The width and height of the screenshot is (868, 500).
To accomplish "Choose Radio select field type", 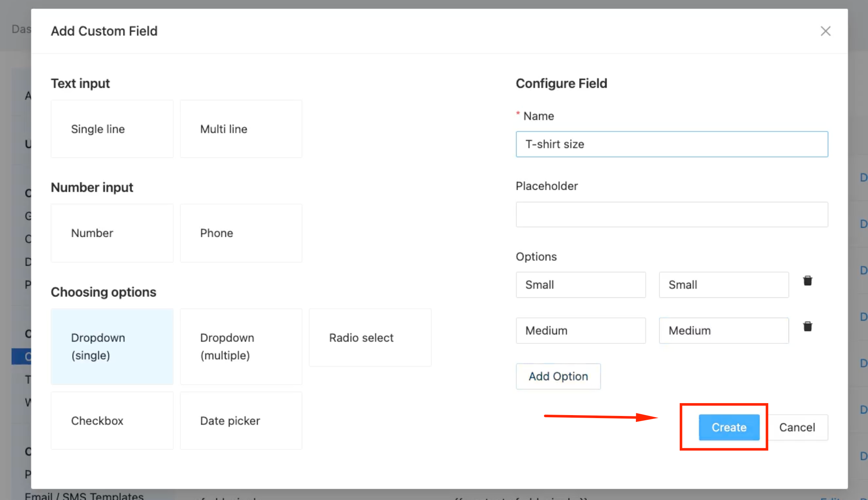I will pyautogui.click(x=370, y=337).
